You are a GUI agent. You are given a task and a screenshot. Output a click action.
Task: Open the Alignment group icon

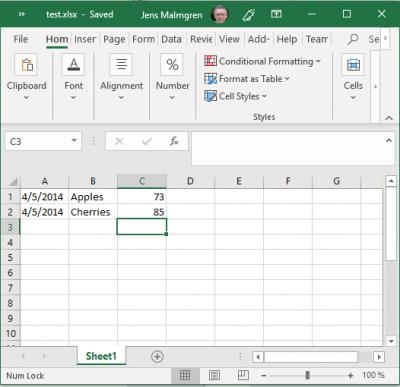coord(121,65)
